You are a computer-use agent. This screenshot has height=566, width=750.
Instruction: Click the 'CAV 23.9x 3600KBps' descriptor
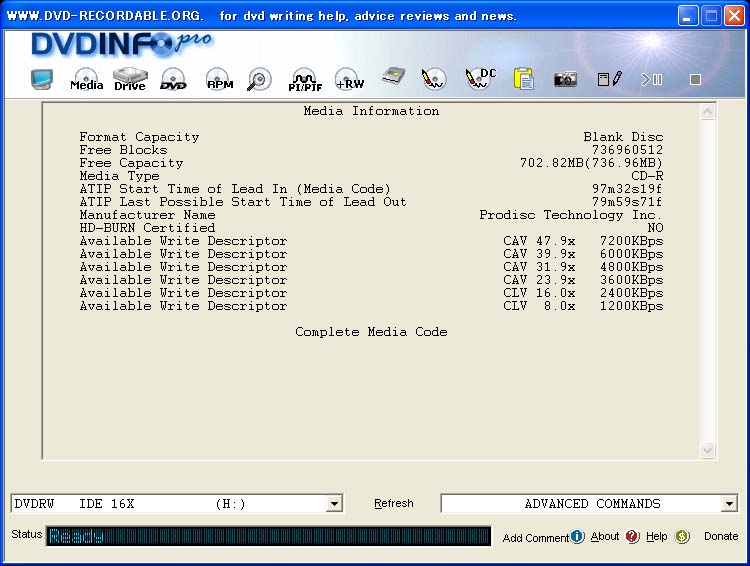583,279
